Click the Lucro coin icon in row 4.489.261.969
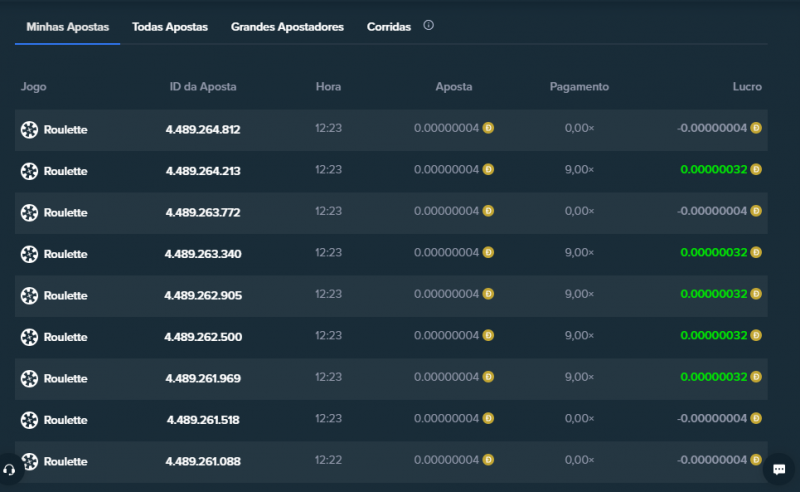 [756, 377]
